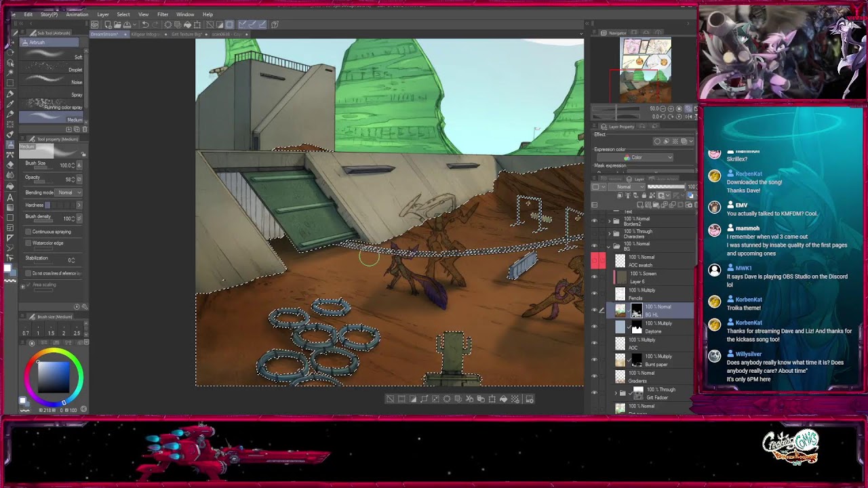Click the Clear selection icon in selection launcher
This screenshot has height=488, width=868.
(390, 399)
